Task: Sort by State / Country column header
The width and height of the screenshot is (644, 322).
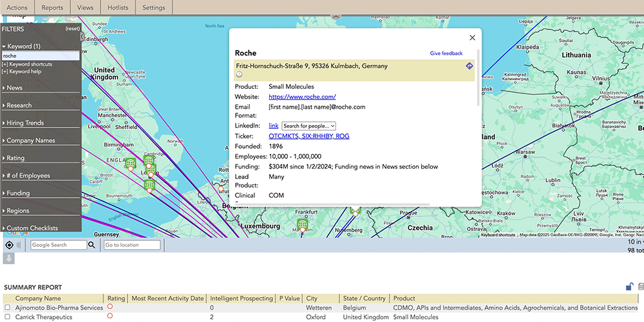Action: (365, 299)
